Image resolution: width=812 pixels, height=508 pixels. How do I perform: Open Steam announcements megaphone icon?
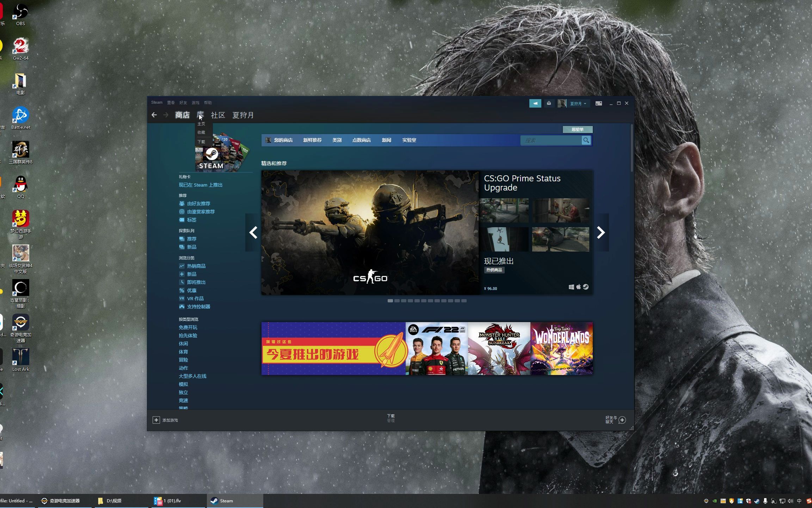(535, 103)
